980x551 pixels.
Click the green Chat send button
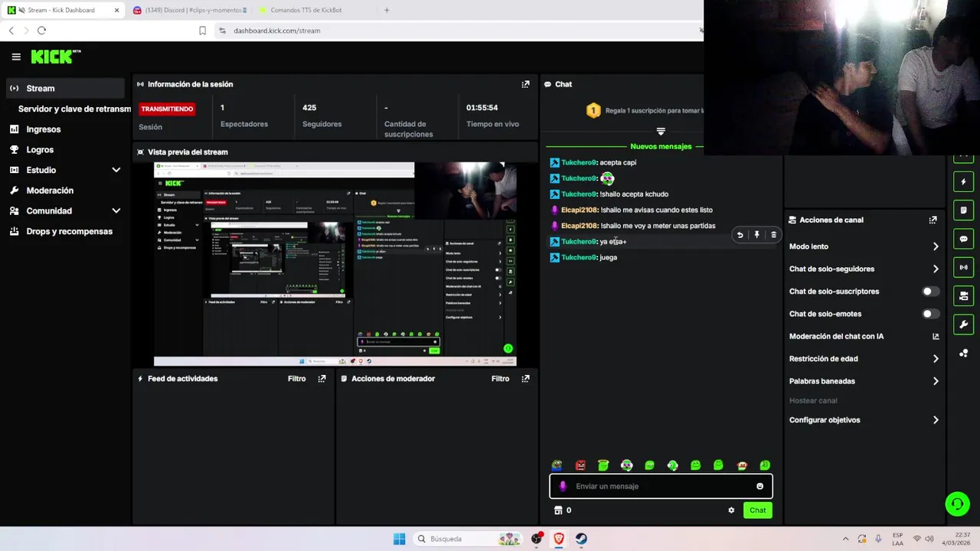(x=757, y=510)
